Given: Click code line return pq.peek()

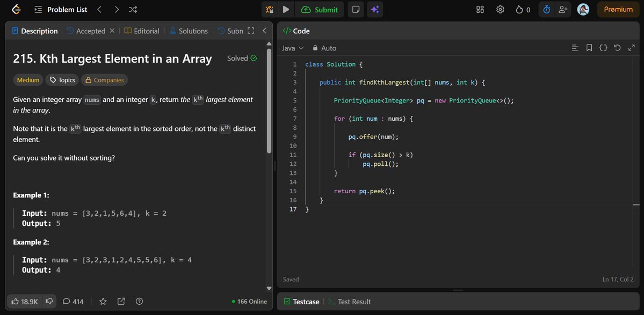Looking at the screenshot, I should click(364, 191).
